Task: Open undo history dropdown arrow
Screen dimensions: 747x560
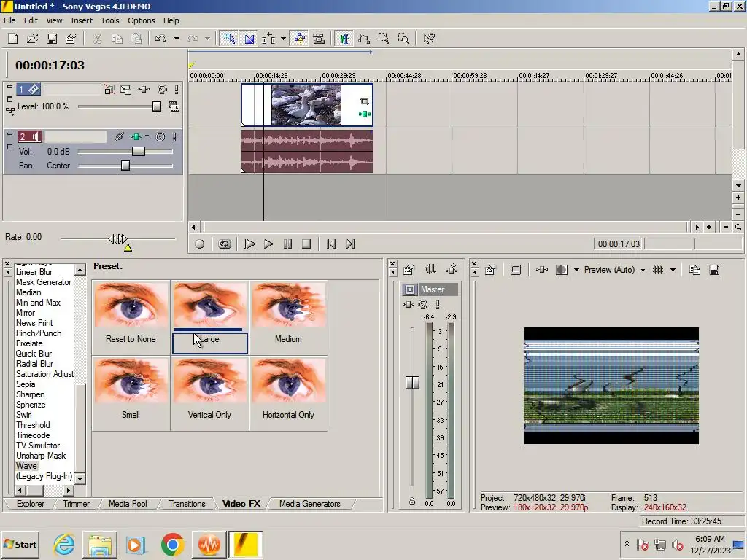Action: pos(177,39)
